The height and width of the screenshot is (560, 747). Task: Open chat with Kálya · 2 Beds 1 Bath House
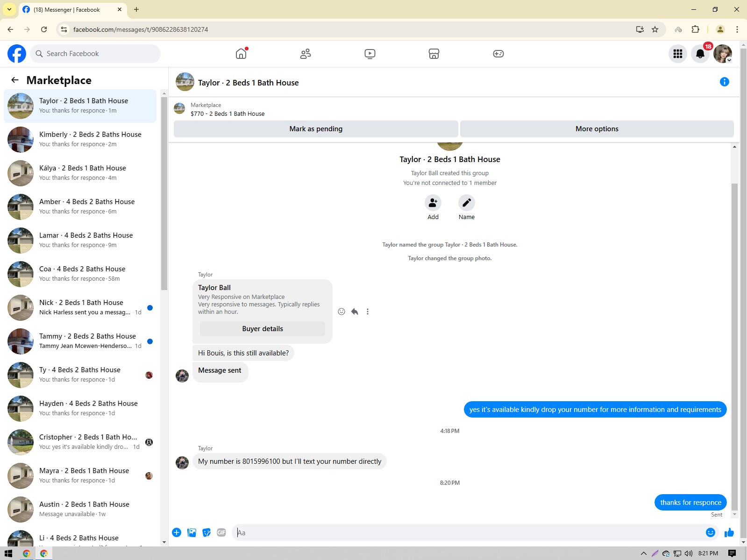(80, 173)
